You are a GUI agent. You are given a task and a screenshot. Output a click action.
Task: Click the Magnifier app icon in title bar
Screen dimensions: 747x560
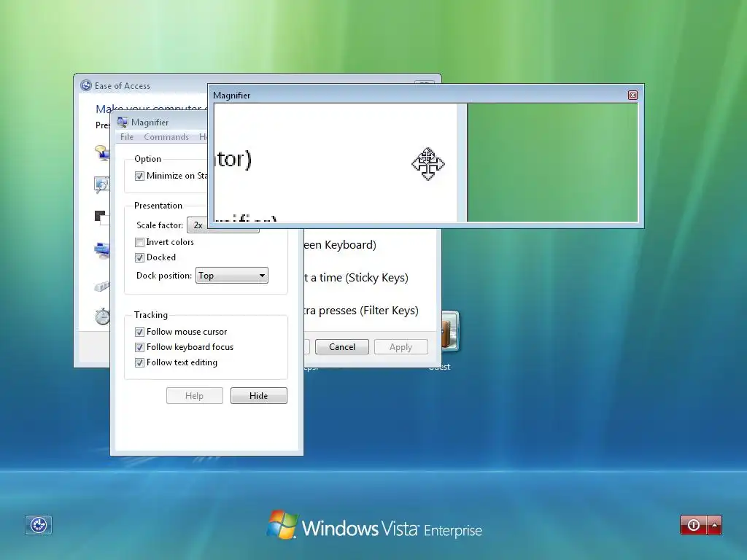pos(123,122)
